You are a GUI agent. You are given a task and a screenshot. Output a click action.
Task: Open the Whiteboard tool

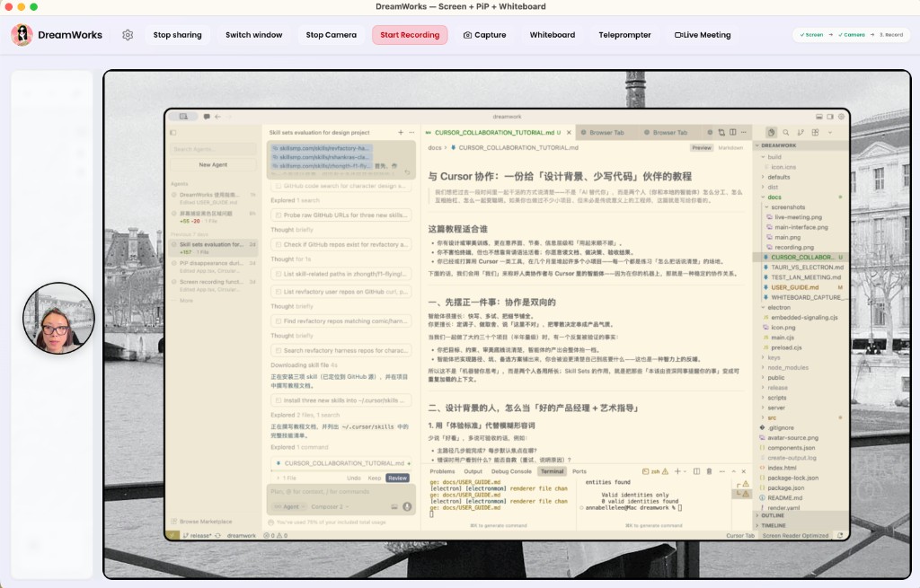click(x=553, y=35)
